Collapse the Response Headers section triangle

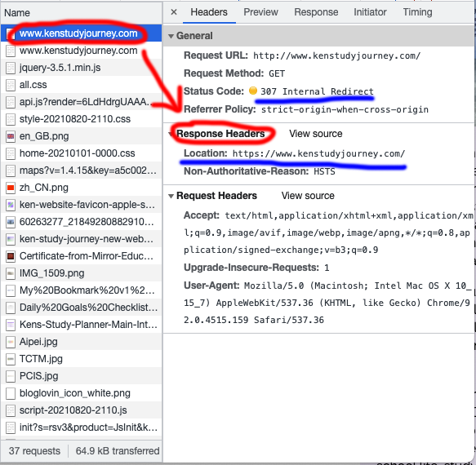click(x=171, y=134)
